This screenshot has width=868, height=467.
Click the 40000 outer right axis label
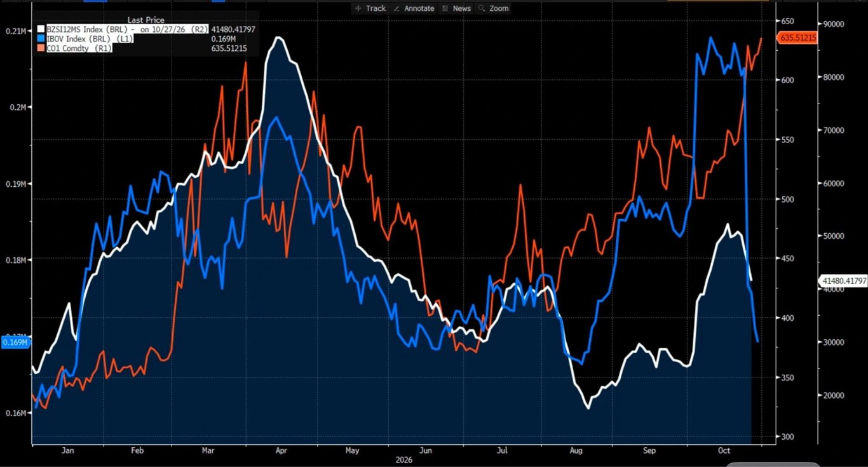(833, 289)
